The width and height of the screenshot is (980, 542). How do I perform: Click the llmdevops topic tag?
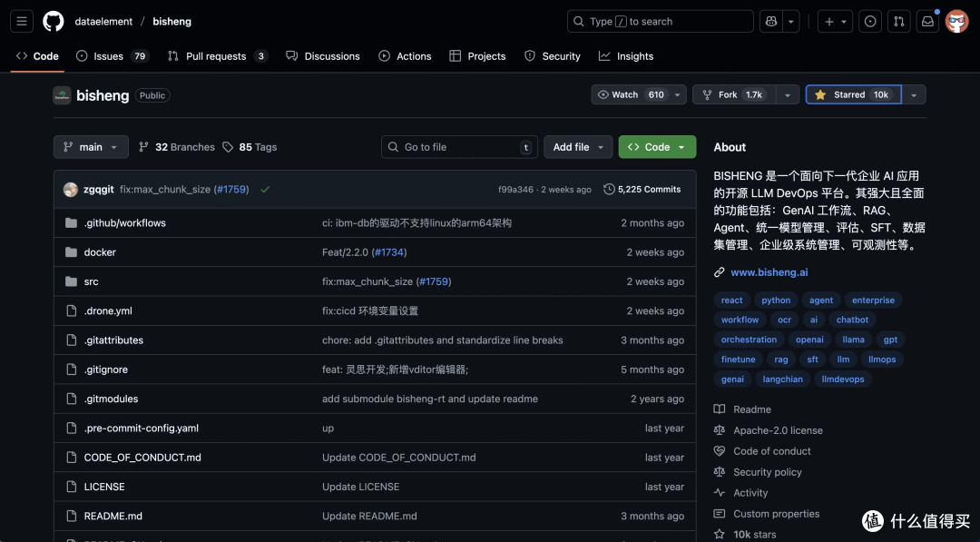[x=842, y=379]
